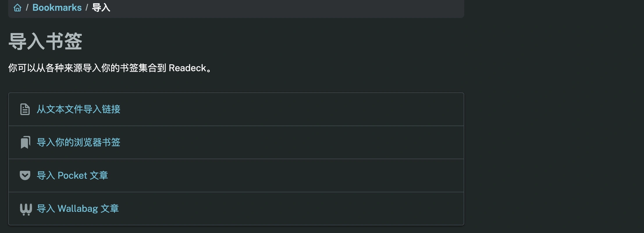This screenshot has height=233, width=644.
Task: Click empty area of text file import row
Action: (x=291, y=109)
